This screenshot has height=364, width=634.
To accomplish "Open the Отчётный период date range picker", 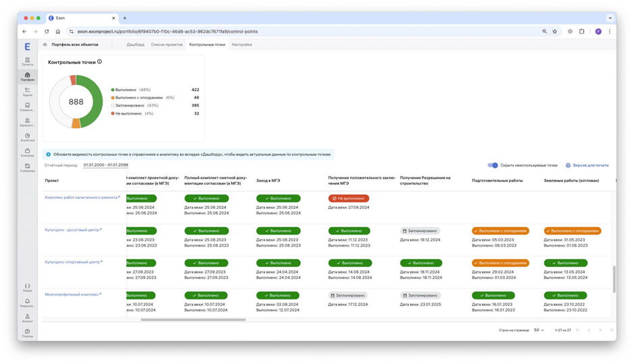I will [105, 165].
